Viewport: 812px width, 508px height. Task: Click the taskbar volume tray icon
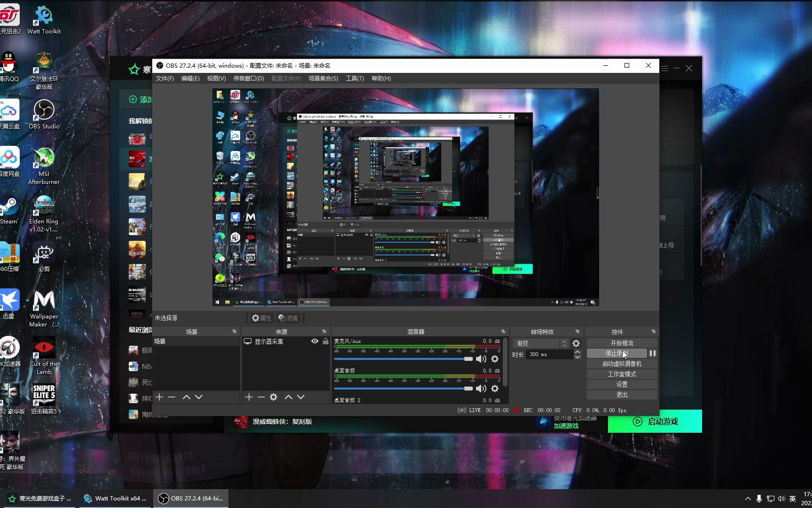[781, 499]
